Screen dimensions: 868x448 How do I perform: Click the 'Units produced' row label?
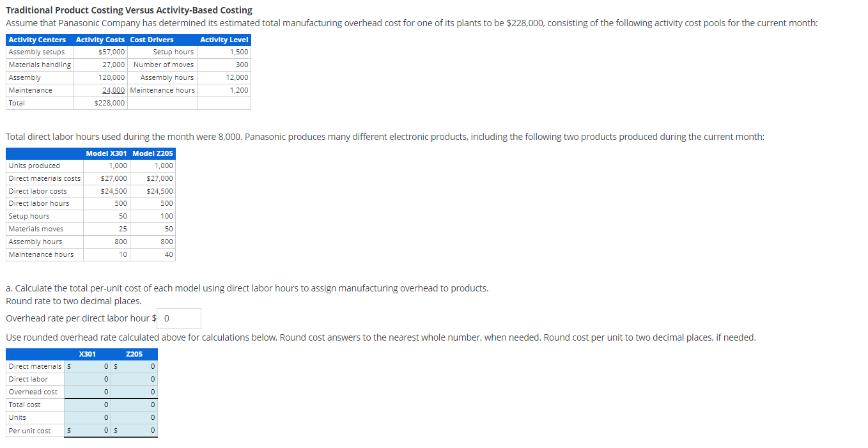[x=35, y=166]
